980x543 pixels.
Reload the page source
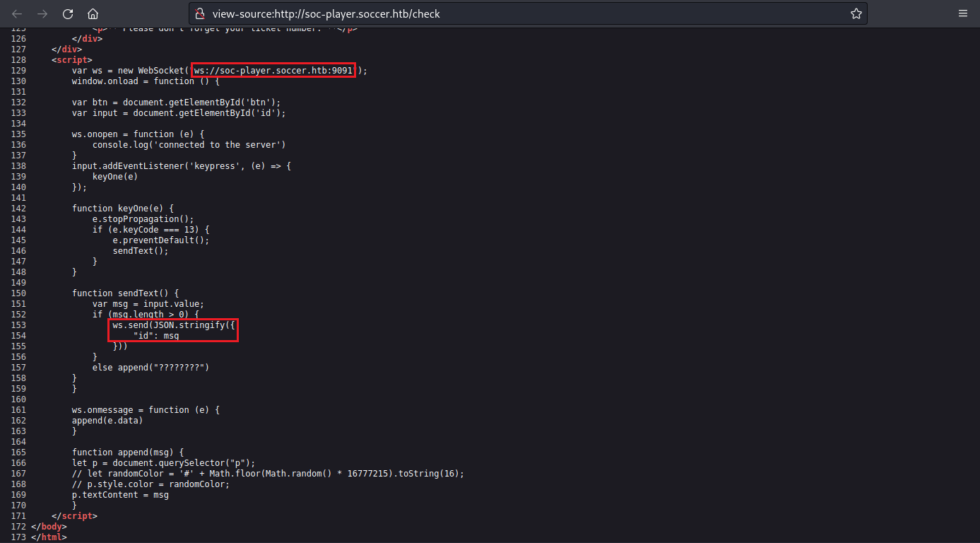[68, 13]
